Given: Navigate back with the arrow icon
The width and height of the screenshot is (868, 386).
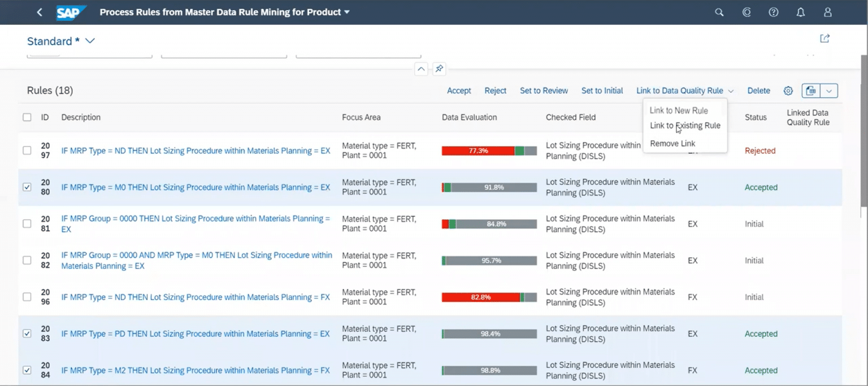Looking at the screenshot, I should pyautogui.click(x=38, y=11).
